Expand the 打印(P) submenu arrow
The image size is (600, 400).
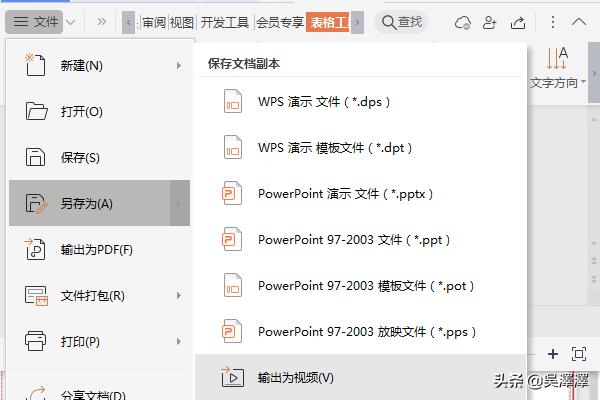coord(179,341)
